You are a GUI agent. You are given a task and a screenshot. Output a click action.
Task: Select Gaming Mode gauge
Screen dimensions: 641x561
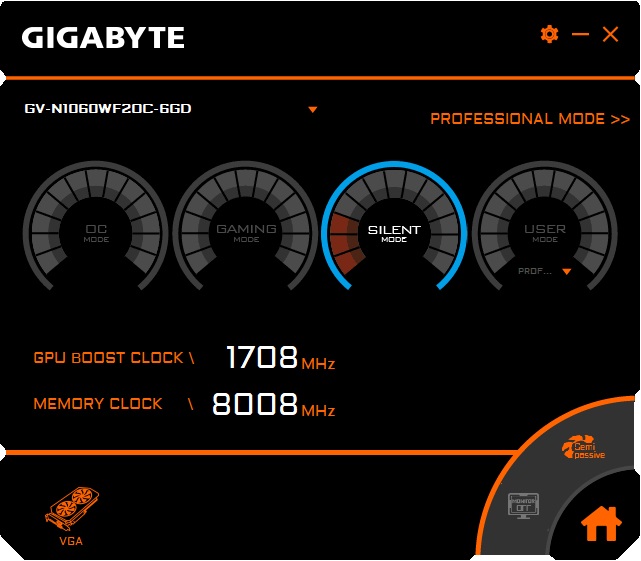tap(246, 226)
